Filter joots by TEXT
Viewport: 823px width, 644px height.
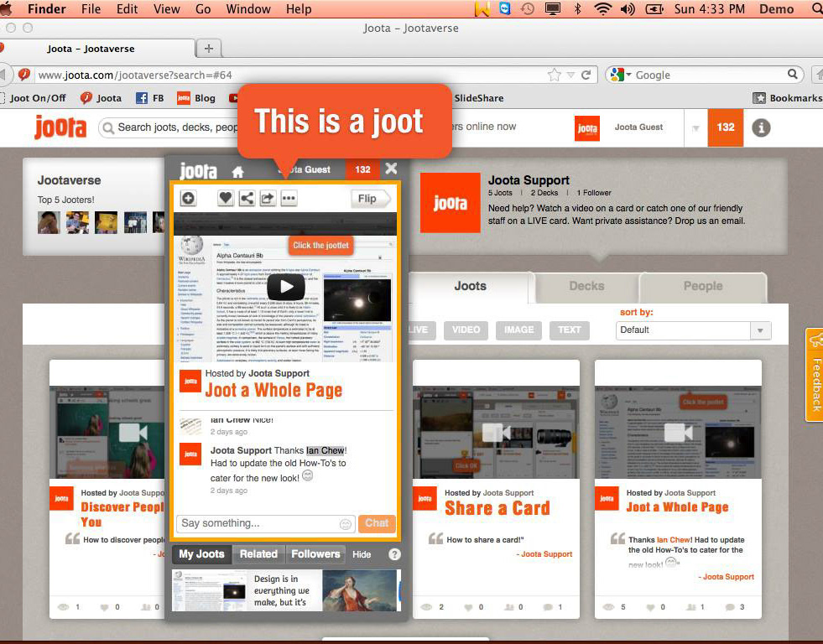(570, 330)
